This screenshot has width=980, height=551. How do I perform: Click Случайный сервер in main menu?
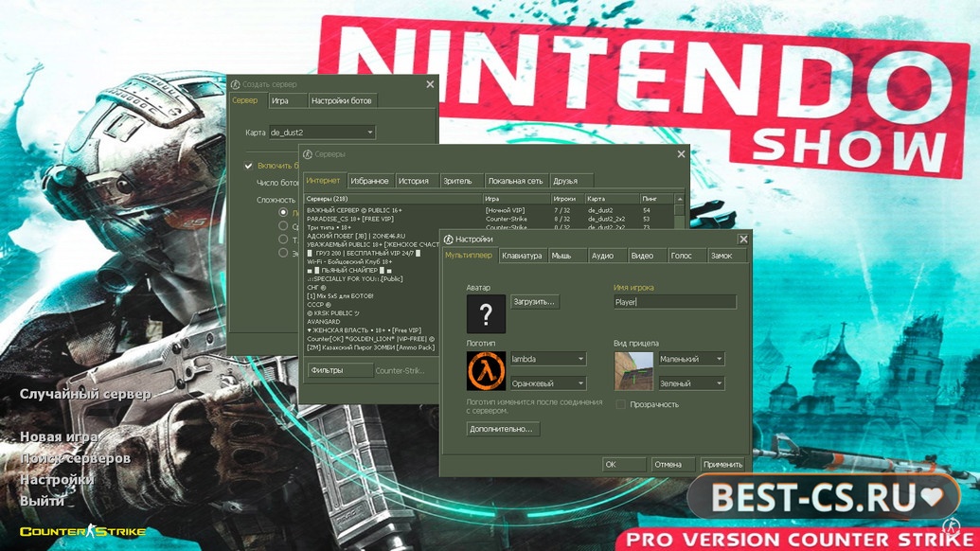tap(85, 394)
